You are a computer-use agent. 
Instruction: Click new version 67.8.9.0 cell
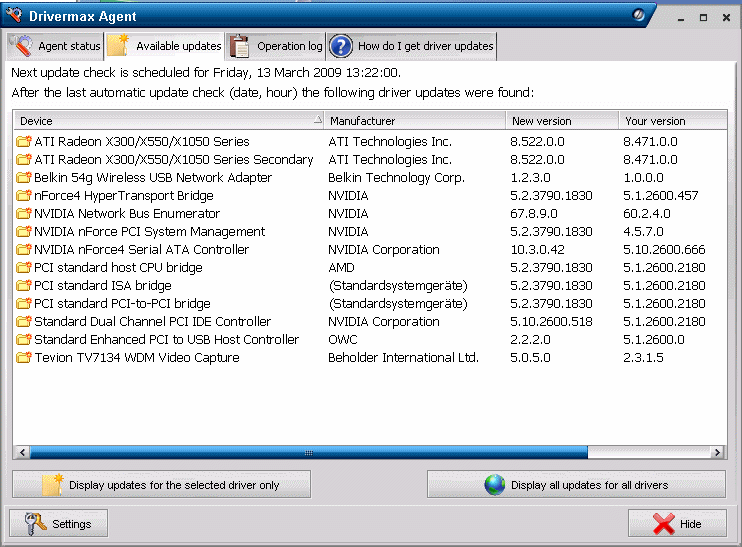click(x=534, y=213)
